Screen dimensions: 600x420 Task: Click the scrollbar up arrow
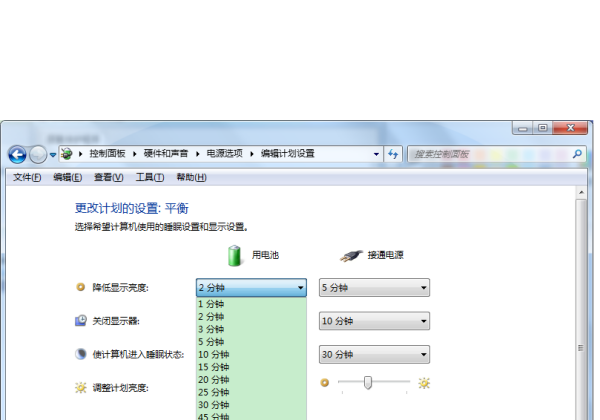[581, 192]
